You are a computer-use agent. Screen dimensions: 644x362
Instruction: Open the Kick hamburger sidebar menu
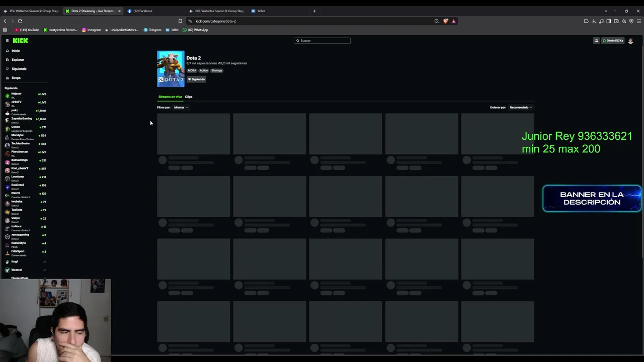pos(7,41)
